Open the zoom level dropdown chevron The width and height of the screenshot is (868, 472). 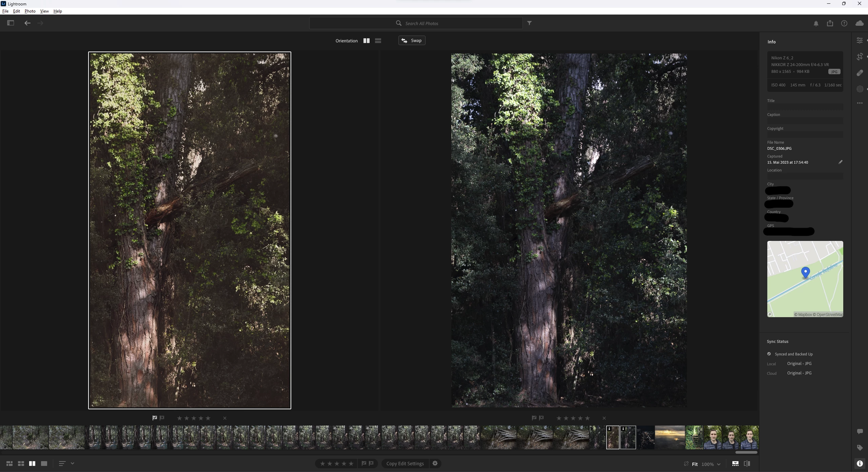pyautogui.click(x=718, y=464)
